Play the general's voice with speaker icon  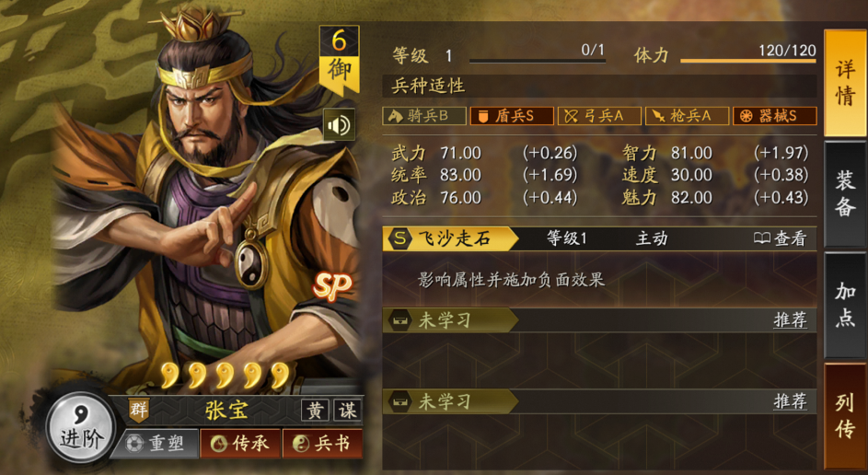(339, 124)
